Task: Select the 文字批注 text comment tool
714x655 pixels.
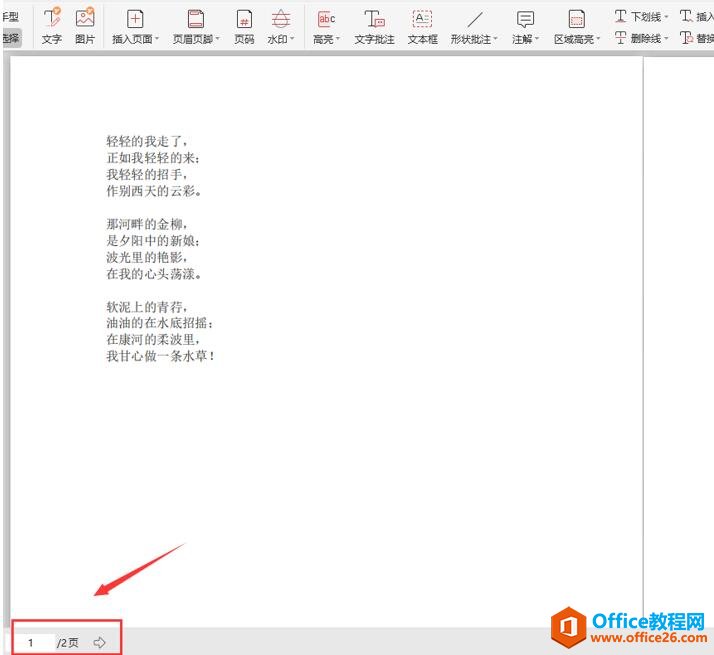Action: coord(374,26)
